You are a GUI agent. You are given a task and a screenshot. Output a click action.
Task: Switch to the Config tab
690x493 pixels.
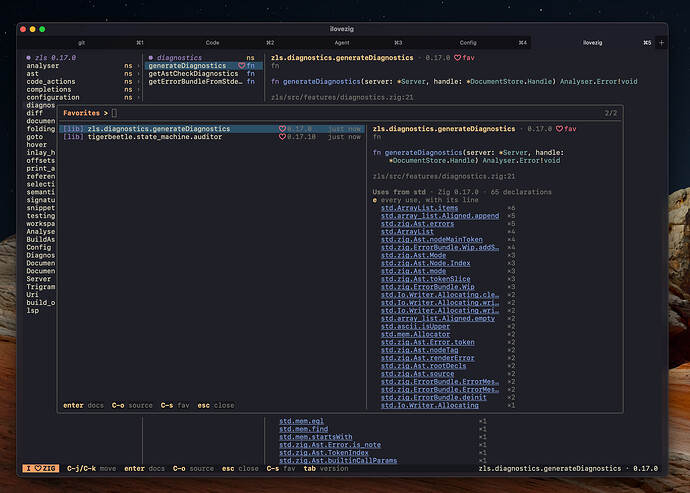tap(468, 43)
